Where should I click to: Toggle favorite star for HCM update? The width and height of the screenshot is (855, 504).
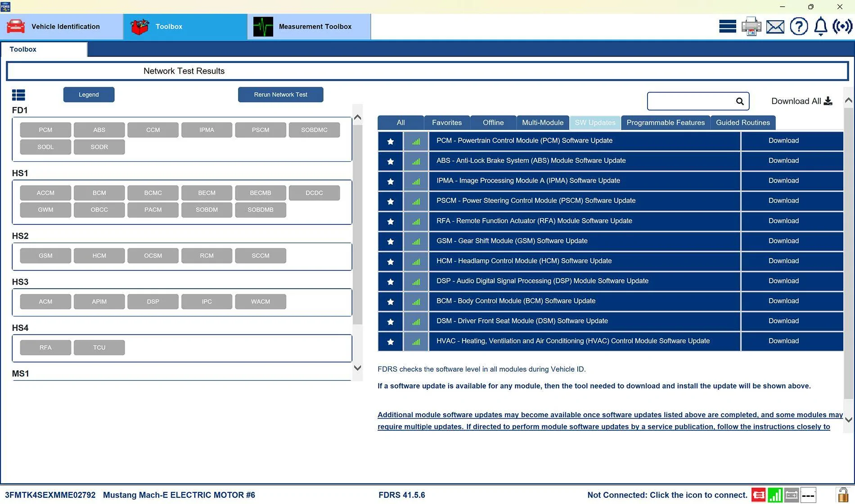pos(391,261)
